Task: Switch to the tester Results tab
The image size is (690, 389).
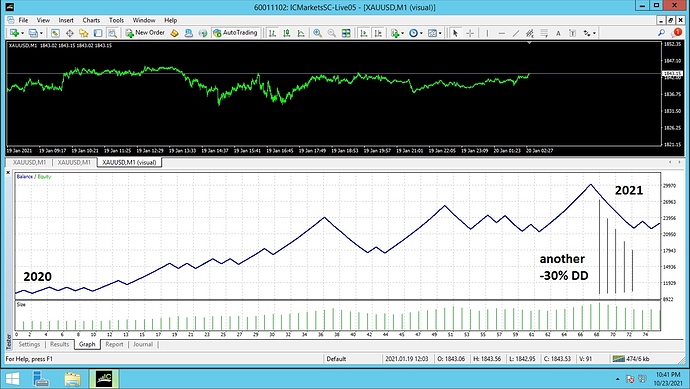Action: [x=59, y=344]
